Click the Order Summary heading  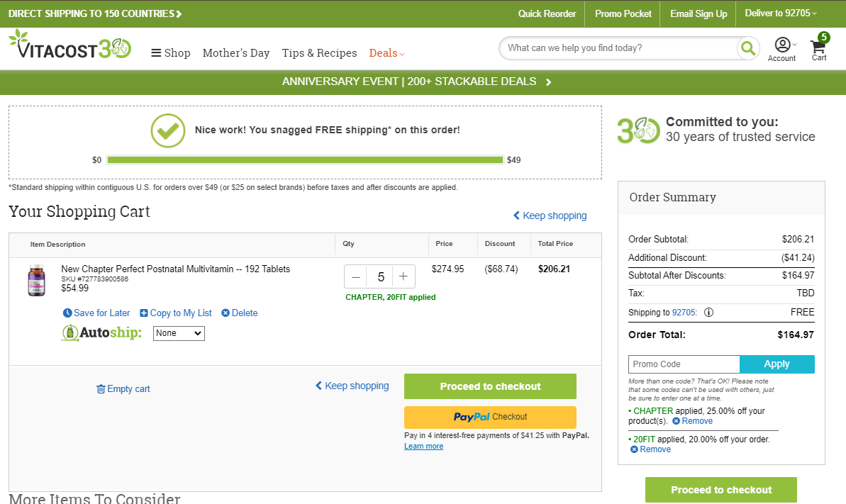pyautogui.click(x=672, y=198)
